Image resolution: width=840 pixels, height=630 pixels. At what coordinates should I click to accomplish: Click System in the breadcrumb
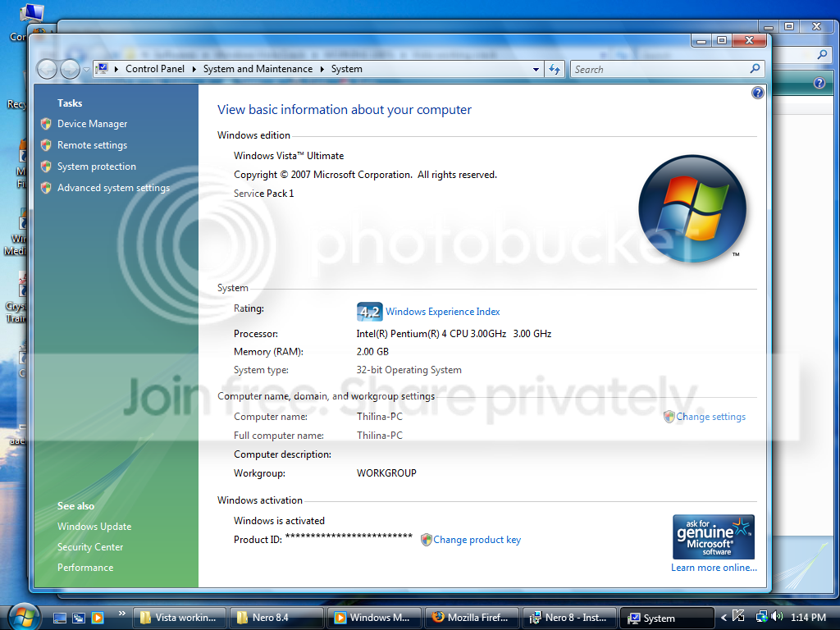(347, 69)
